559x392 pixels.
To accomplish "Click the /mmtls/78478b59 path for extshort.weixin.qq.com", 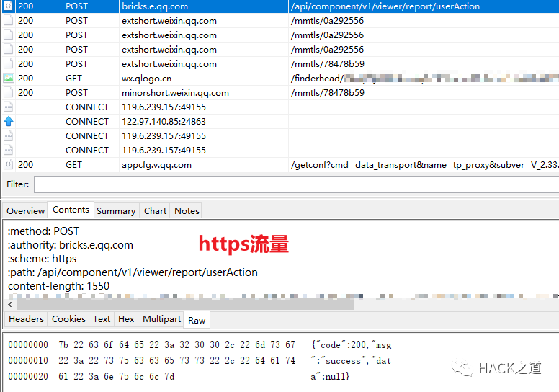I will pos(328,64).
